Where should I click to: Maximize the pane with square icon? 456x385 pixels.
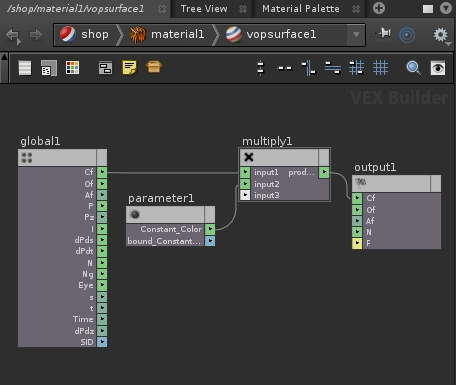(428, 9)
